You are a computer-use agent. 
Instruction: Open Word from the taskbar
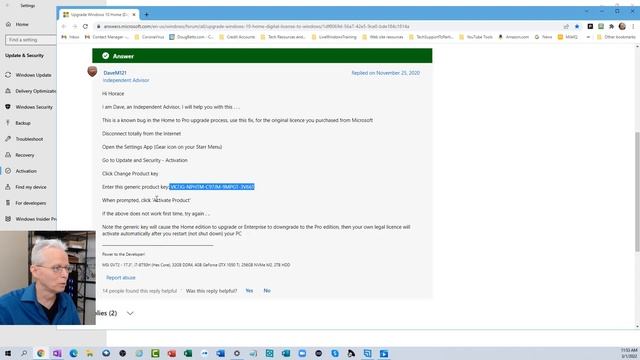pos(220,353)
